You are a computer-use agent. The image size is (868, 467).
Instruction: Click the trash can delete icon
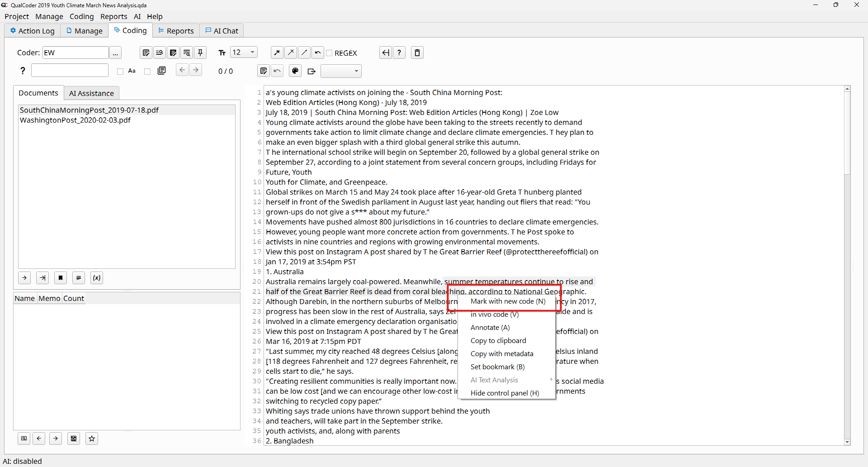click(x=417, y=53)
